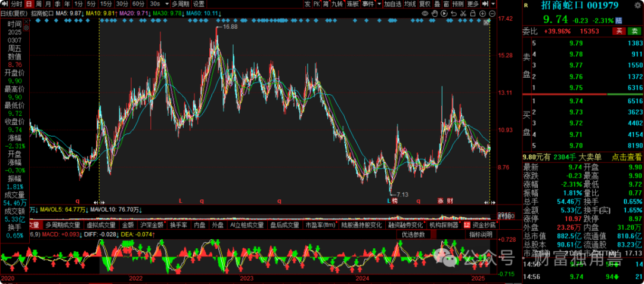644x284 pixels.
Task: Click the 16.88 high price label on chart
Action: tap(230, 27)
